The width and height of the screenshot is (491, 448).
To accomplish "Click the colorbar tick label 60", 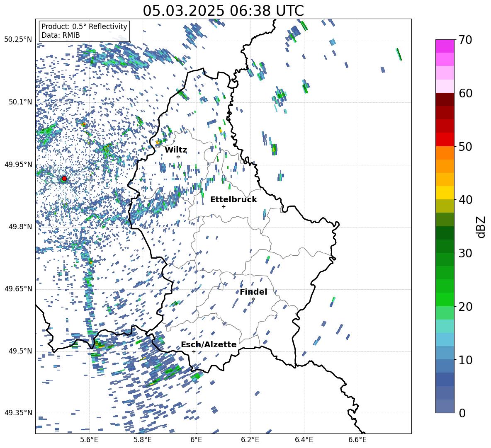I will (465, 93).
